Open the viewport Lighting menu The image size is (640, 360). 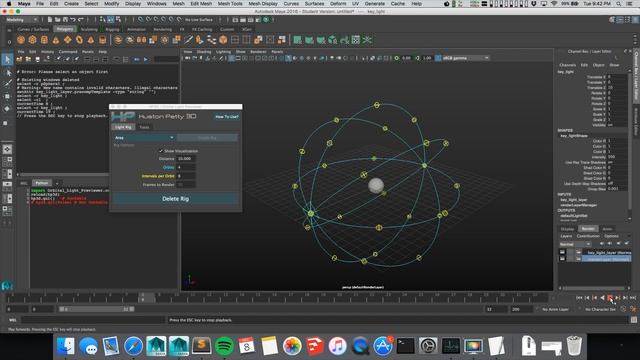223,52
